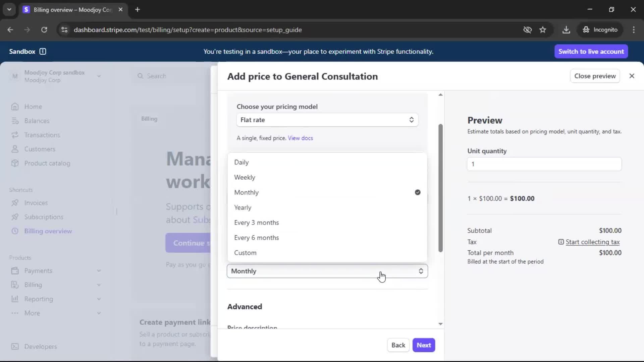The width and height of the screenshot is (644, 362).
Task: Click the browser downloads icon
Action: [x=566, y=30]
